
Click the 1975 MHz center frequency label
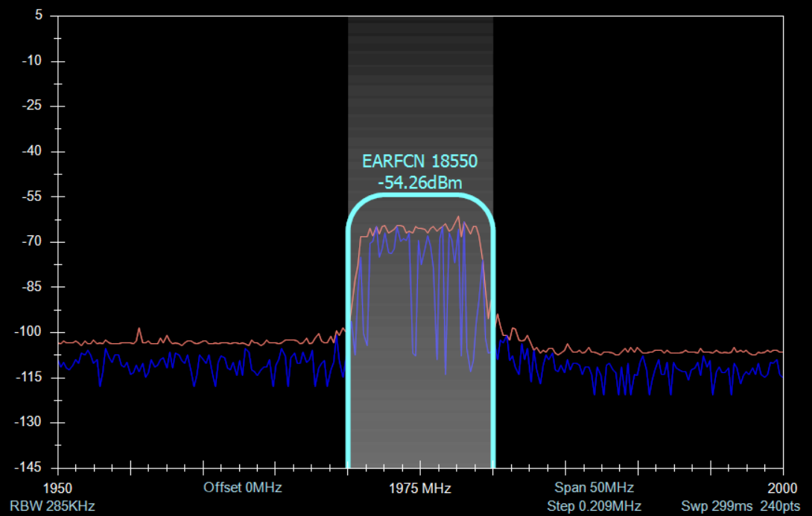point(420,488)
